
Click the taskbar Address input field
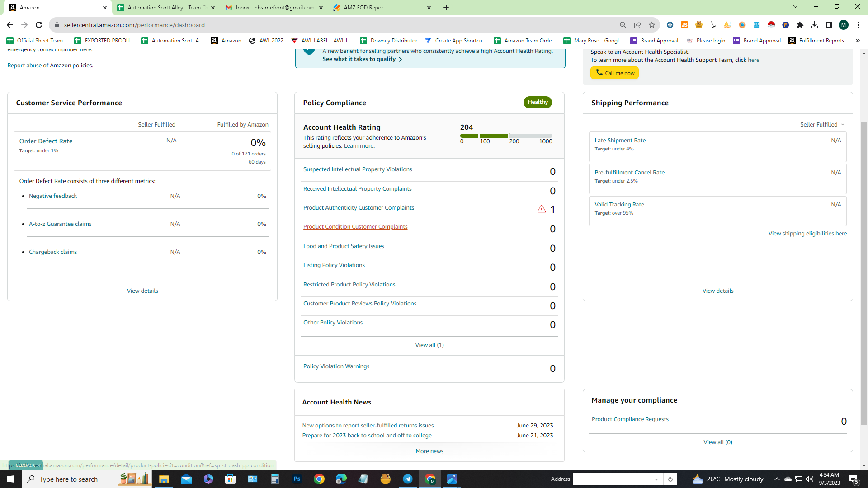(x=613, y=479)
